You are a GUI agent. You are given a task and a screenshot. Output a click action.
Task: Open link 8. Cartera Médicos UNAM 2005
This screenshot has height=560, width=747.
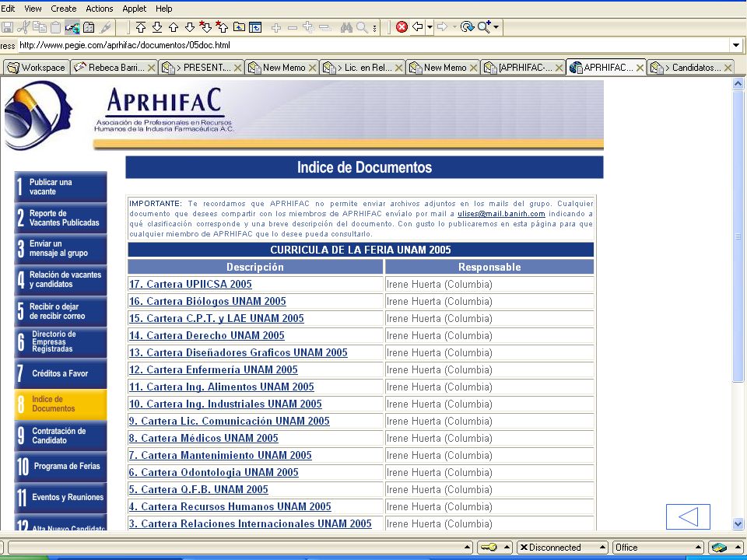click(x=203, y=439)
